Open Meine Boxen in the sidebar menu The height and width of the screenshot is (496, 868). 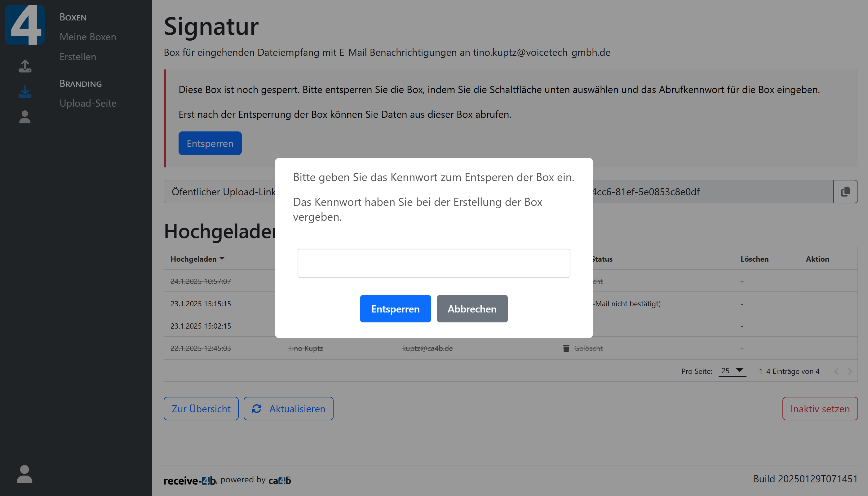click(x=87, y=37)
